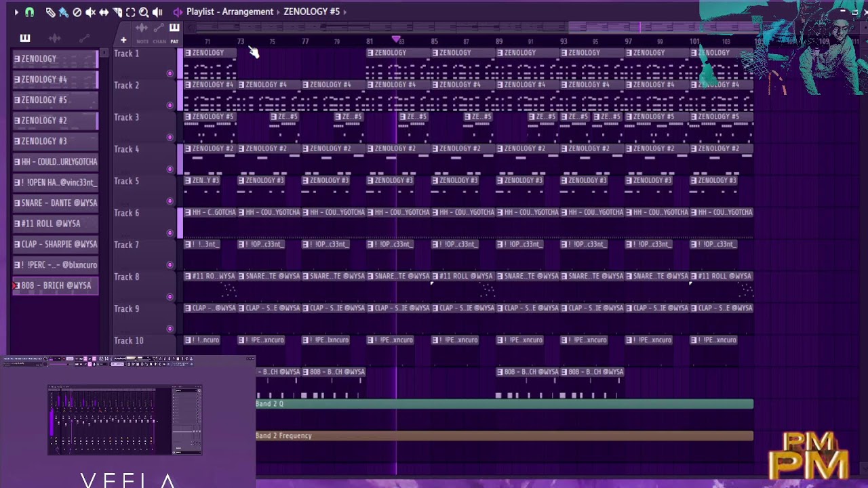Toggle mute switch on Track 4

click(x=170, y=169)
